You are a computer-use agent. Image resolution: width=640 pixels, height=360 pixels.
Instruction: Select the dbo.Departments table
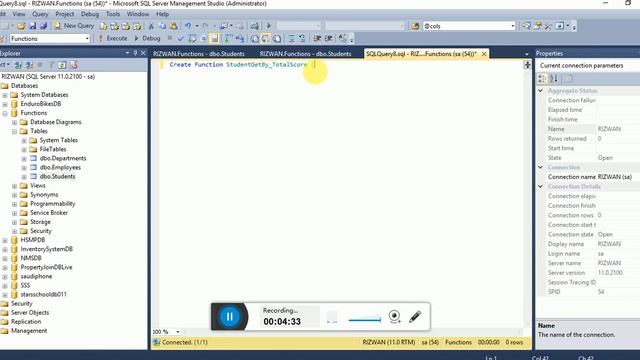[63, 158]
